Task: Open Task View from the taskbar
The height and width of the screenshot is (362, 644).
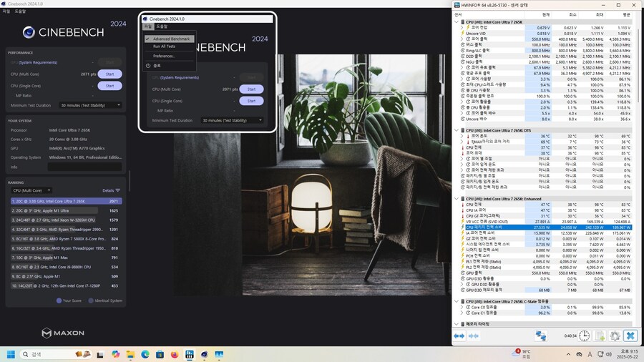Action: pos(99,355)
